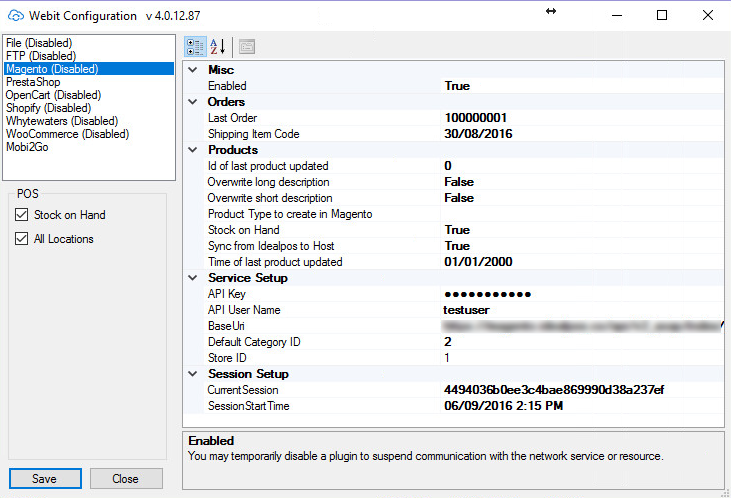Click the masked API Key field
Screen dimensions: 731x498
582,294
